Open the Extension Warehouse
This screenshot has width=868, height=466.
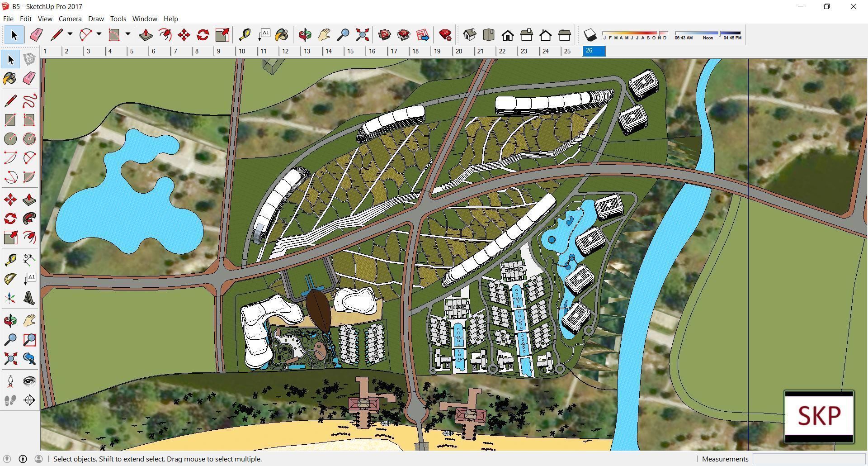click(404, 35)
